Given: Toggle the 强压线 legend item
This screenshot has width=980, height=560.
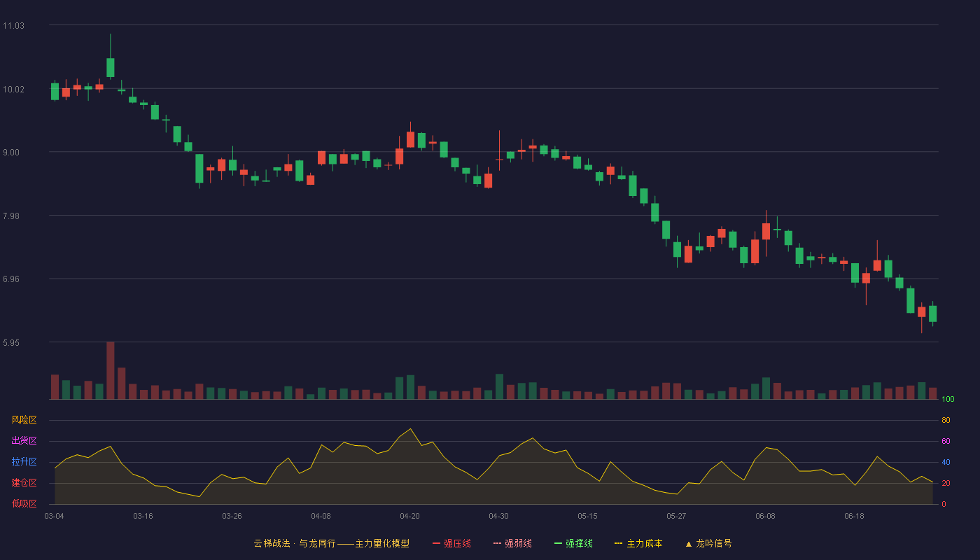Looking at the screenshot, I should (x=451, y=543).
